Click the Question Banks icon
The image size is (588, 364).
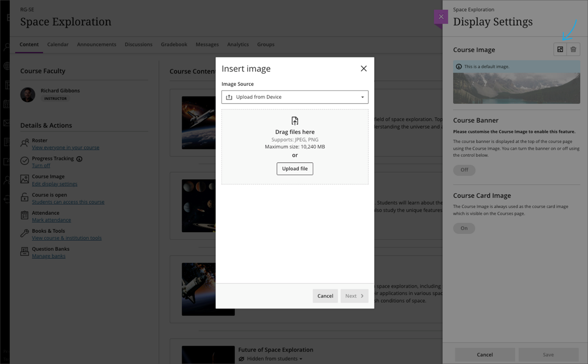click(25, 251)
